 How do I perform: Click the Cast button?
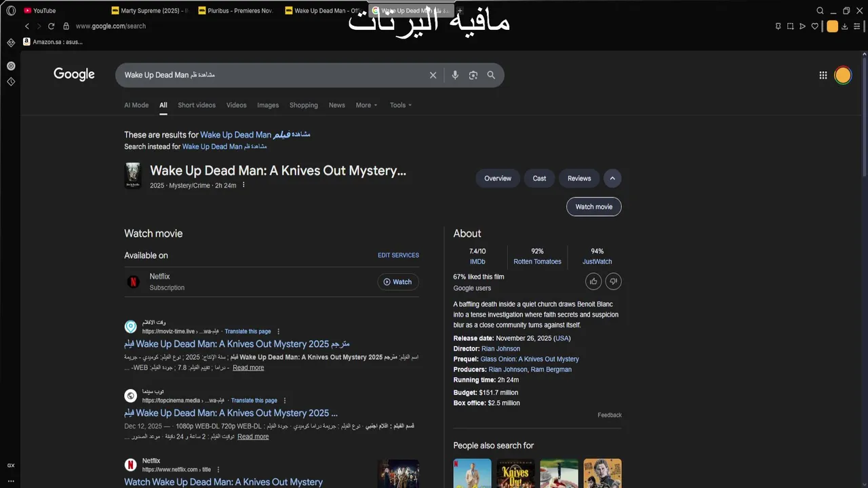[x=539, y=178]
